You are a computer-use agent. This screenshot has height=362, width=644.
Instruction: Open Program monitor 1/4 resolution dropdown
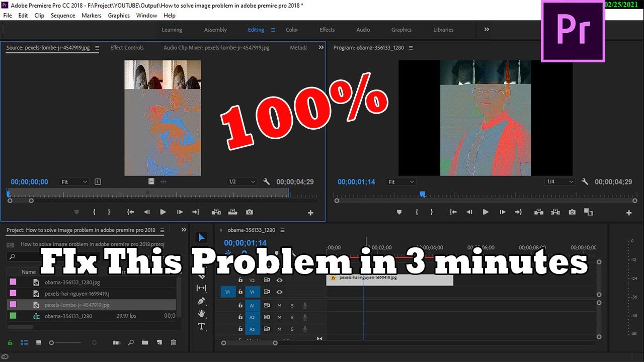pos(560,182)
